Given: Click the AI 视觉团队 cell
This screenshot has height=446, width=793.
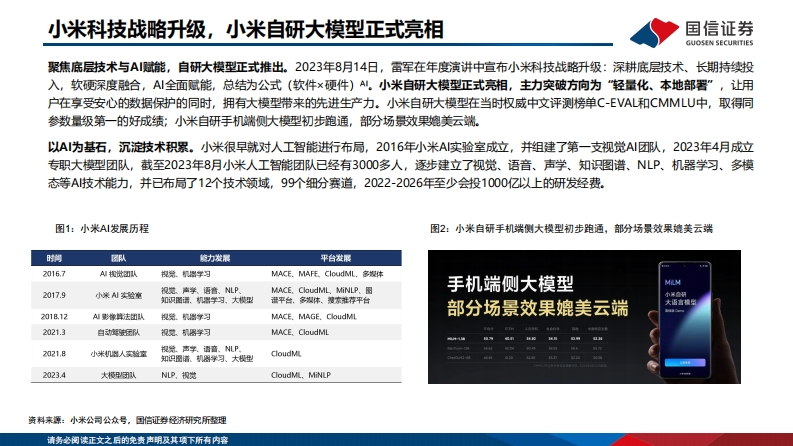Looking at the screenshot, I should pos(118,274).
